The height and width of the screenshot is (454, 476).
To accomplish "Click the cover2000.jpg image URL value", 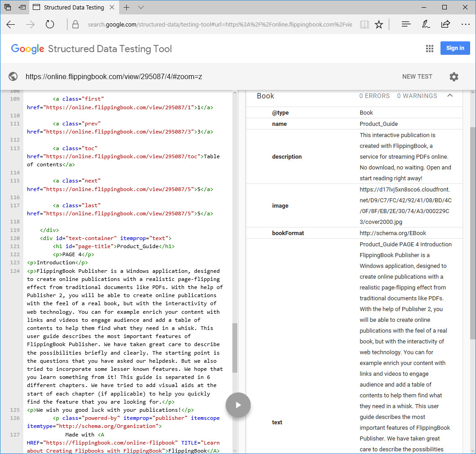I will [x=405, y=205].
